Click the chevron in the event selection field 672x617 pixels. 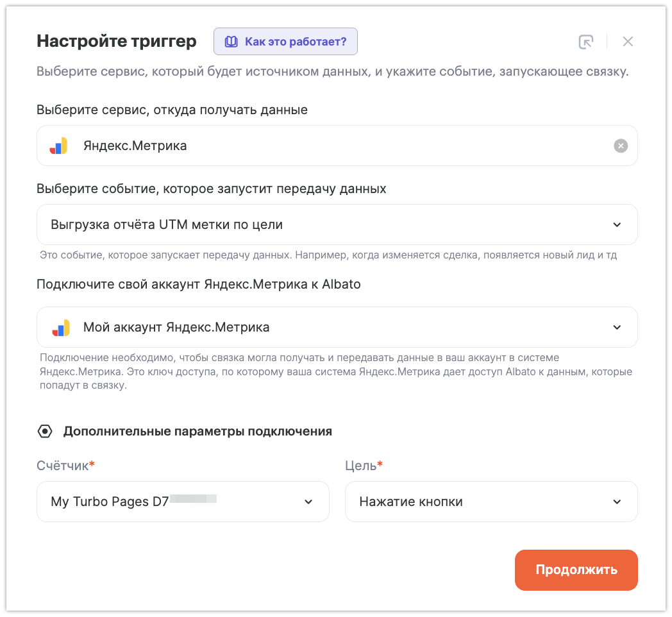[x=617, y=224]
